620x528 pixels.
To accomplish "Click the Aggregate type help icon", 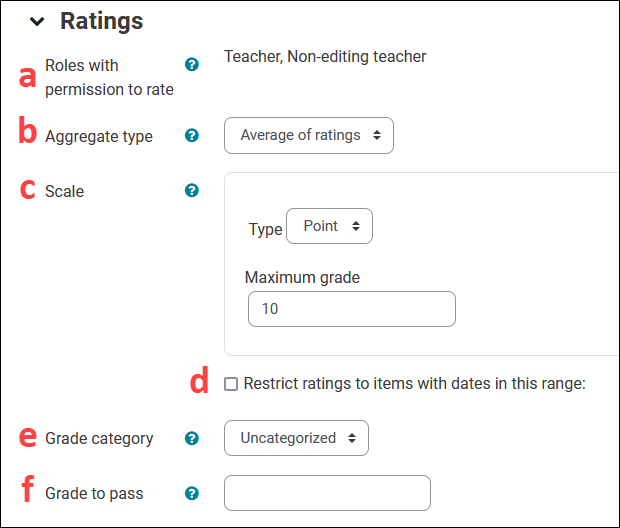I will (192, 135).
